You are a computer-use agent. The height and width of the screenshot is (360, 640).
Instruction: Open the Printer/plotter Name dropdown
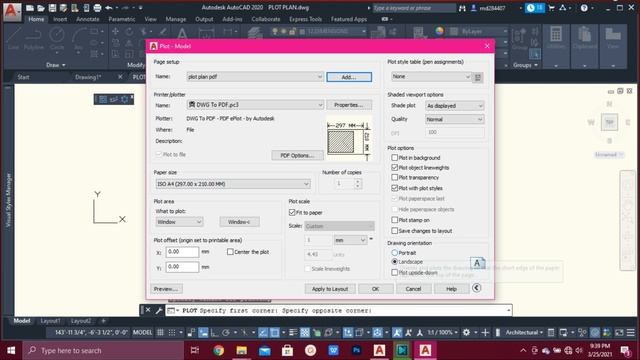(255, 105)
